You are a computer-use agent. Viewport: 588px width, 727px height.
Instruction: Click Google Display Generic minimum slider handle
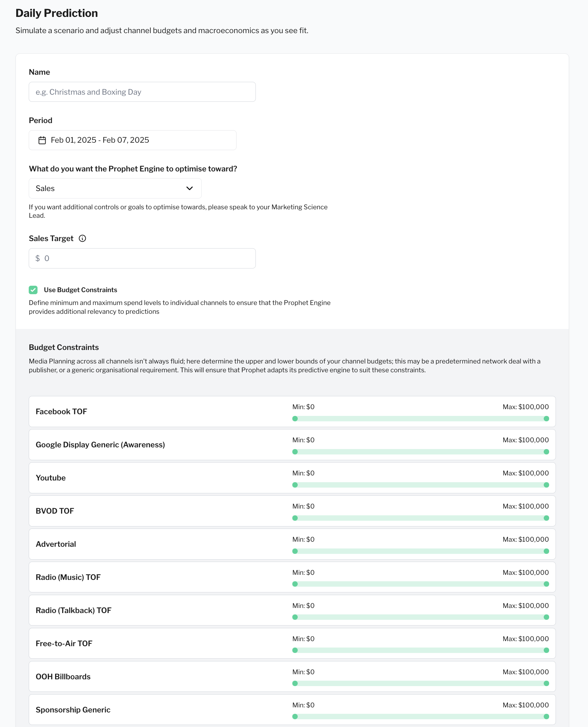(x=295, y=452)
